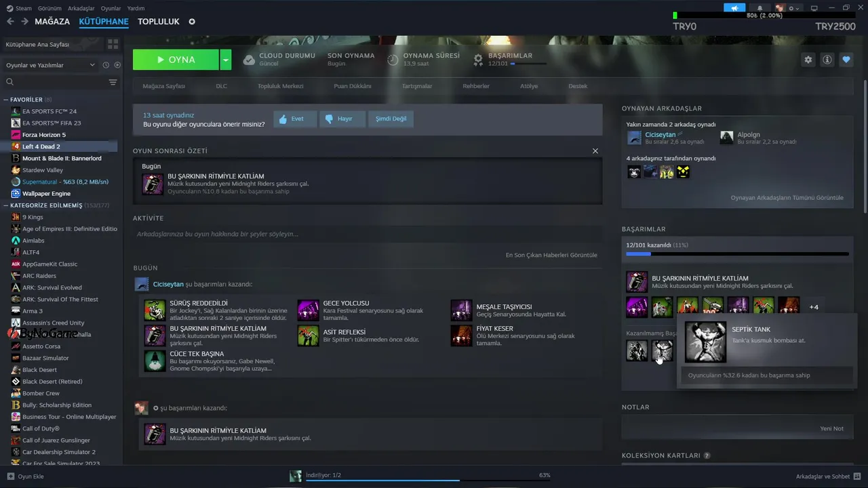The height and width of the screenshot is (488, 868).
Task: Open game info icon
Action: pos(827,60)
